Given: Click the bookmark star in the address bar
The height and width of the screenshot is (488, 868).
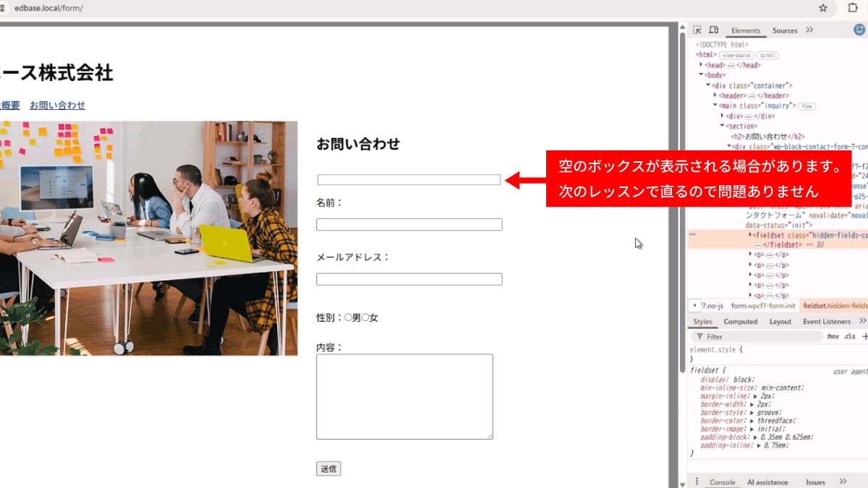Looking at the screenshot, I should click(x=823, y=9).
